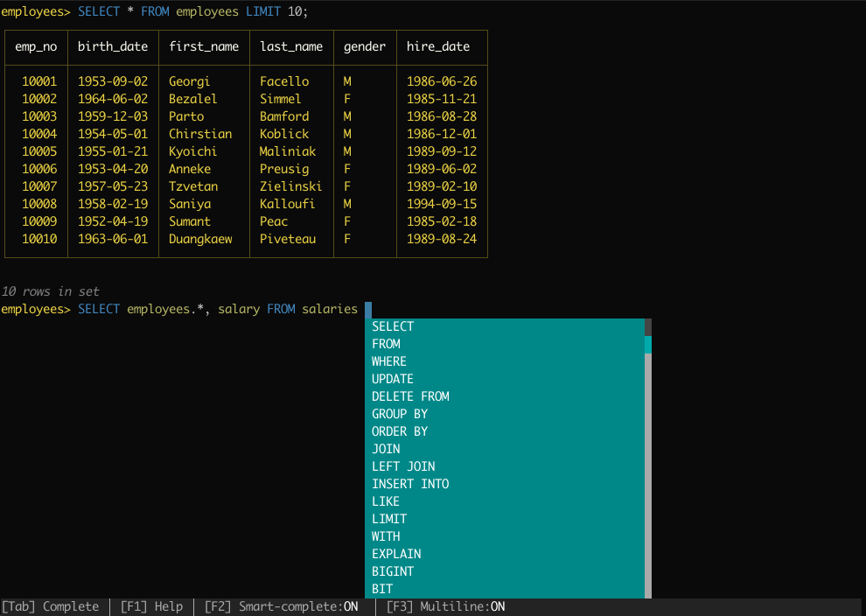Click last name Facello
The height and width of the screenshot is (616, 866).
(x=284, y=81)
